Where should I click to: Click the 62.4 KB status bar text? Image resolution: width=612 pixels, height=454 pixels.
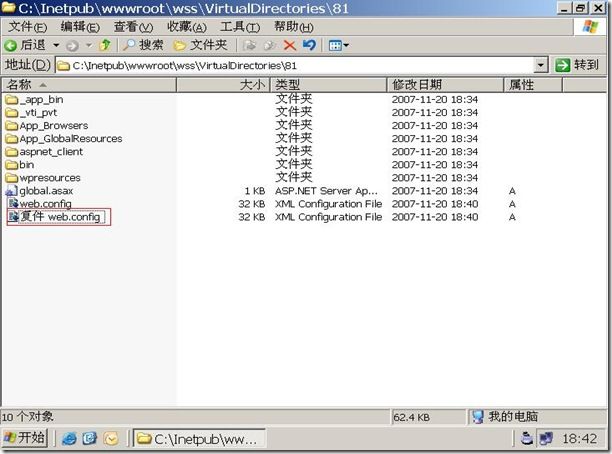click(x=412, y=417)
